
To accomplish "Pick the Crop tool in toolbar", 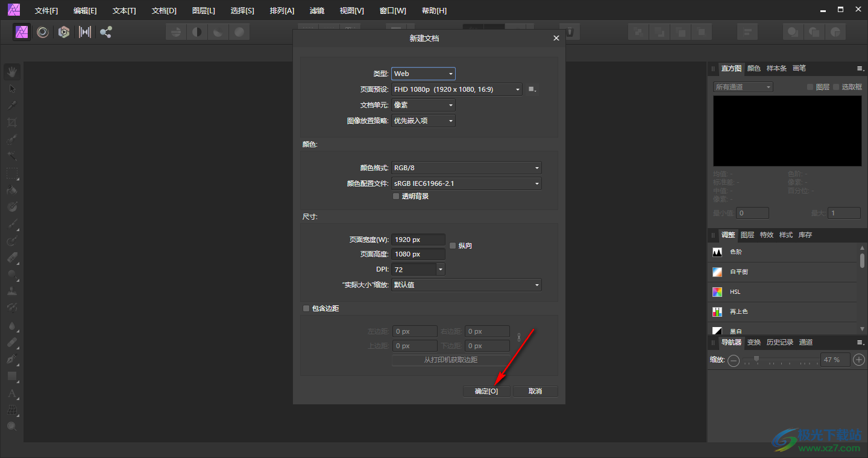I will coord(12,122).
